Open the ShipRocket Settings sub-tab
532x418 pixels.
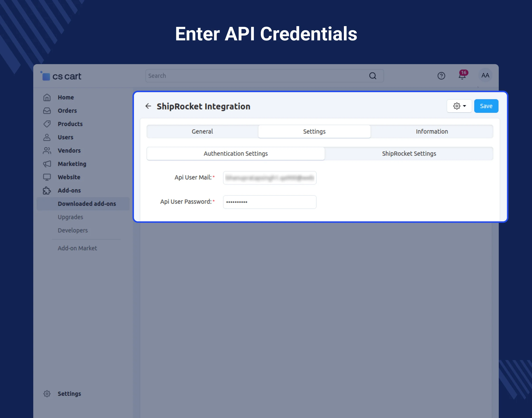click(409, 153)
